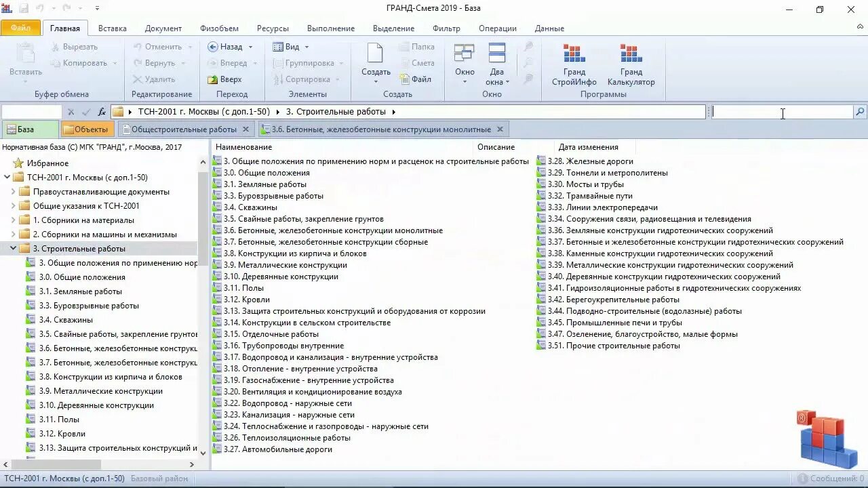Click the Избранное favorites star

pyautogui.click(x=19, y=163)
